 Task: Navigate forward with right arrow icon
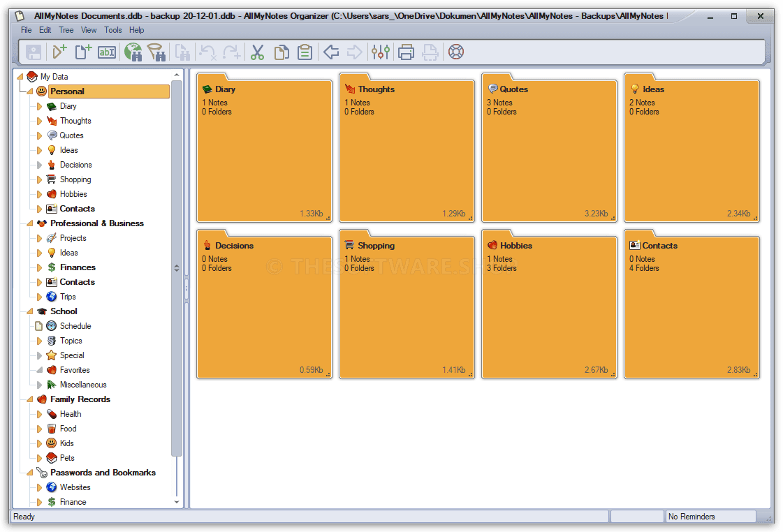(x=355, y=52)
